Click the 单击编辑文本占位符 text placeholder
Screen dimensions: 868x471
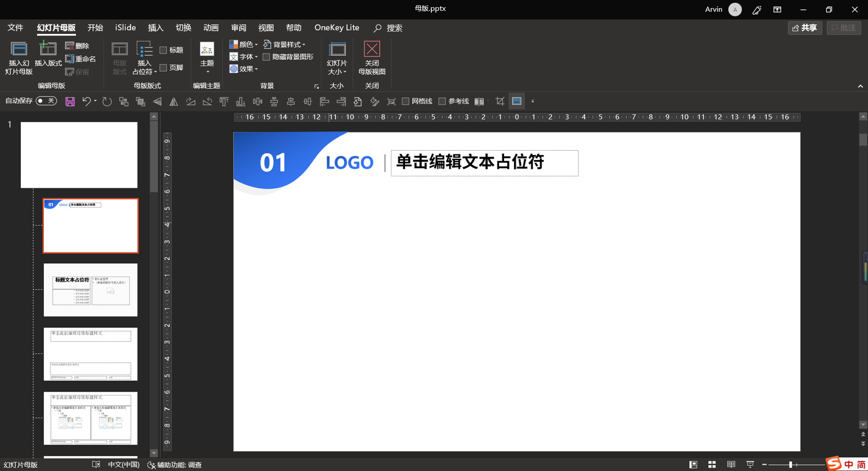[484, 163]
